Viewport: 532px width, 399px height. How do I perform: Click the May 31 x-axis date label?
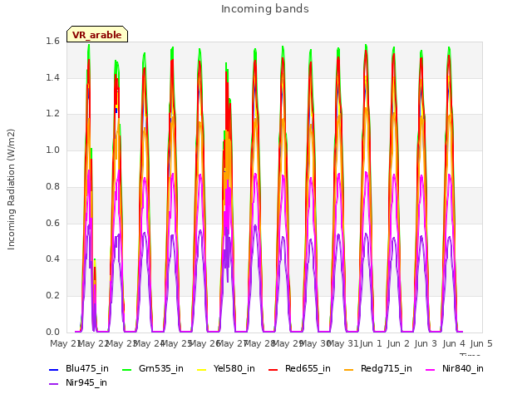pyautogui.click(x=342, y=343)
